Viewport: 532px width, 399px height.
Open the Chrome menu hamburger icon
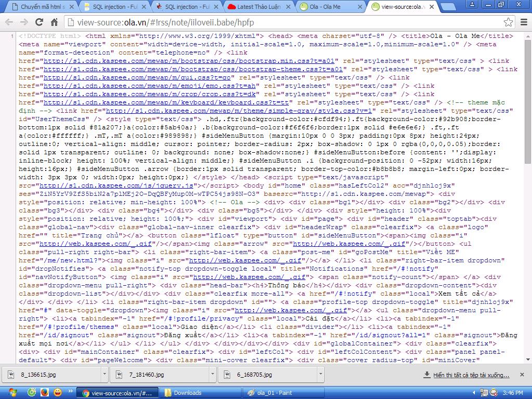click(x=523, y=22)
